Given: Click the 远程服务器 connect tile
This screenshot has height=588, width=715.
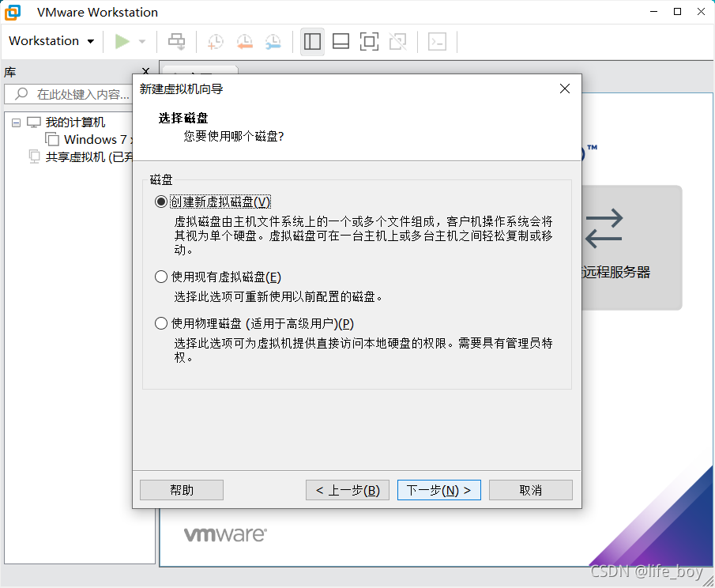Looking at the screenshot, I should 632,247.
